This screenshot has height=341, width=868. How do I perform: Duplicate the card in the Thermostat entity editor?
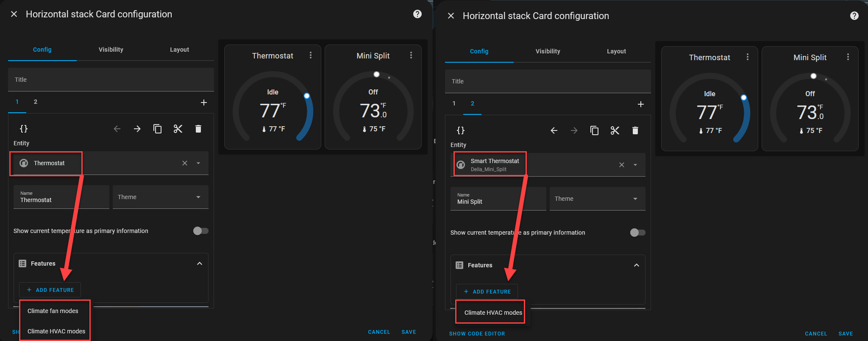(x=157, y=129)
